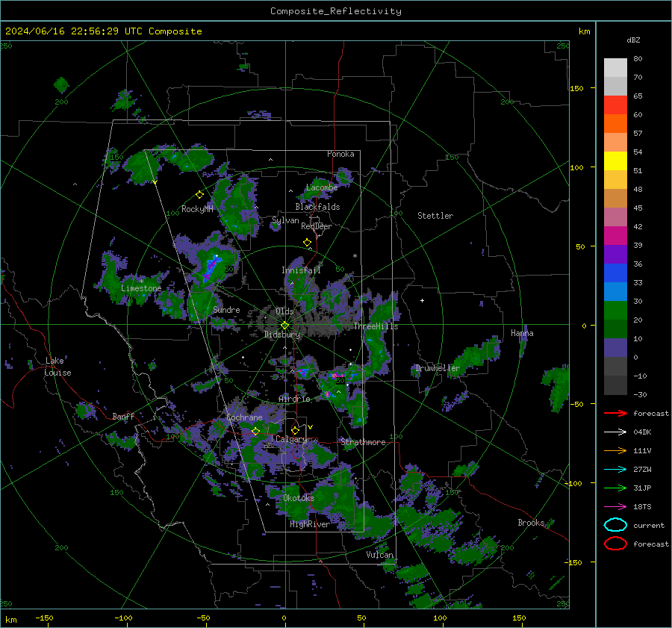Viewport: 672px width, 628px height.
Task: Click the Cochrane city label
Action: pyautogui.click(x=244, y=417)
